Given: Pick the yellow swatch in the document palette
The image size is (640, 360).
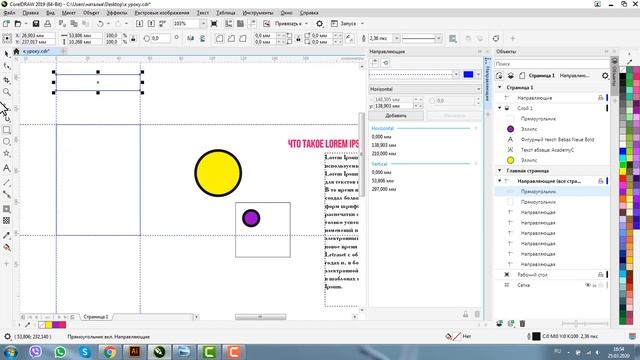Looking at the screenshot, I should coord(49,325).
